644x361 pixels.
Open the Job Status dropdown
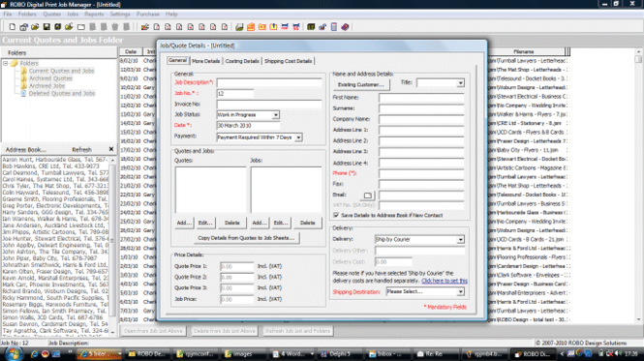(276, 115)
